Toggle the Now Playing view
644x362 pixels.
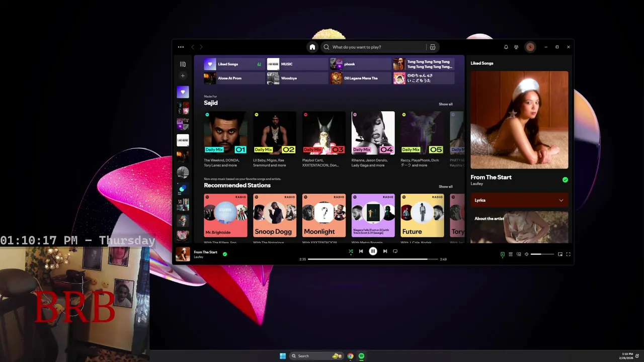click(x=502, y=254)
